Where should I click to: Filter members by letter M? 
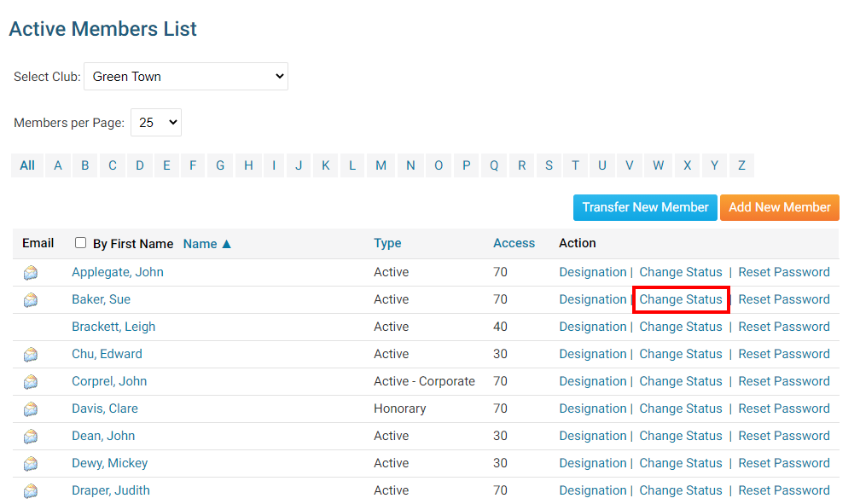pyautogui.click(x=381, y=165)
